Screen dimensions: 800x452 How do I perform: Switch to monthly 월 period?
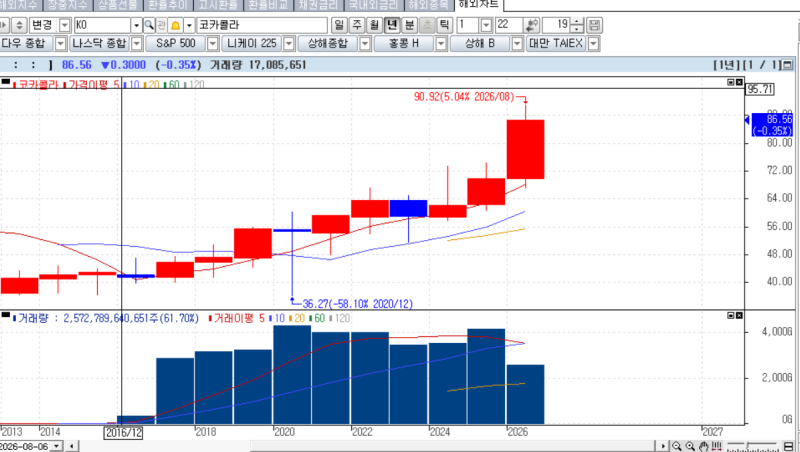374,25
